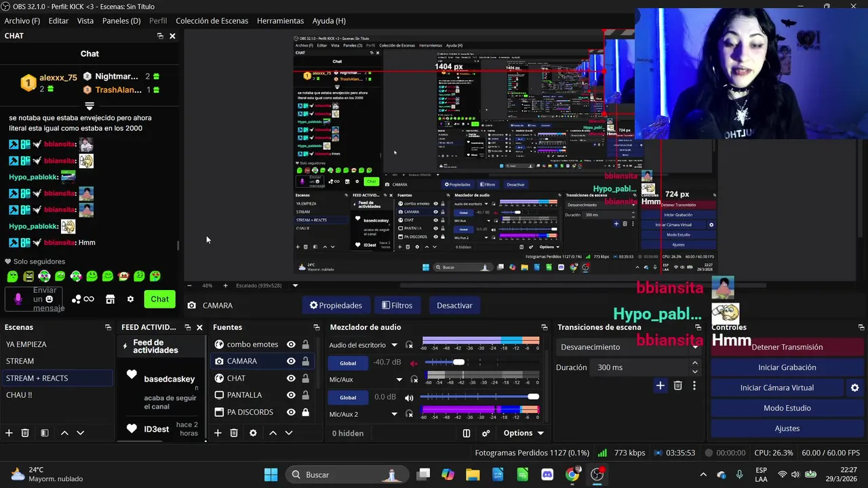The height and width of the screenshot is (488, 868).
Task: Hide the PANTALLA source
Action: click(x=291, y=395)
